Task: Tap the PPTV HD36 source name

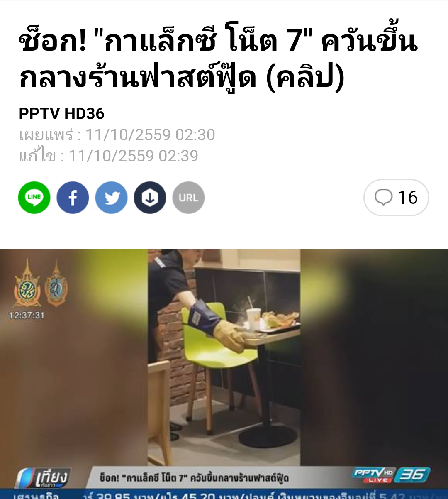Action: [x=61, y=114]
